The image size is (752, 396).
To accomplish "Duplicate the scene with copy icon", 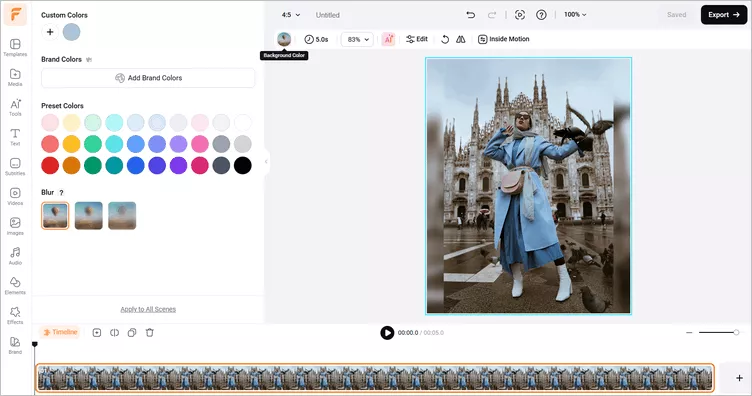I will (132, 333).
